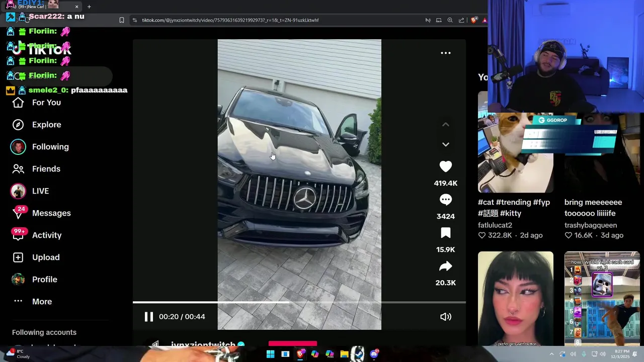Mute the video with the speaker icon

click(446, 317)
